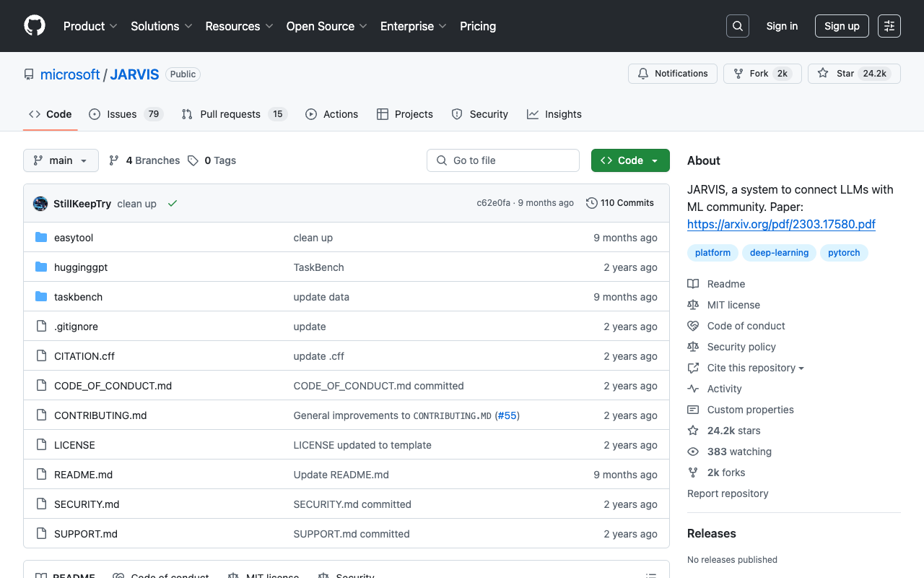Click the Notifications bell button
This screenshot has height=578, width=924.
click(673, 74)
